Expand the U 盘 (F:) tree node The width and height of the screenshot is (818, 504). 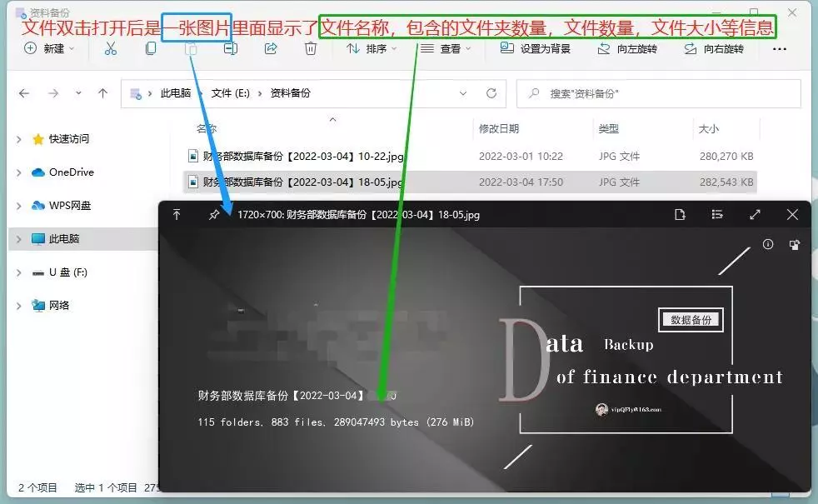[x=19, y=273]
